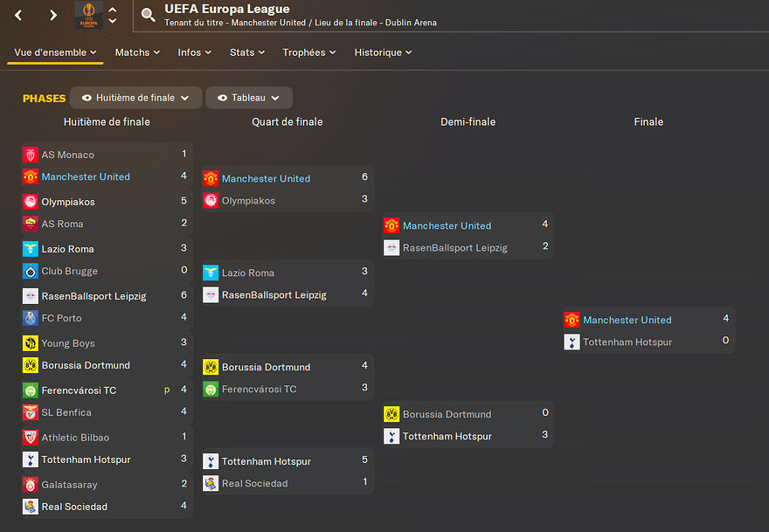Viewport: 769px width, 532px height.
Task: Open RasenBallsport Leipzig in the quarter-final
Action: [x=274, y=294]
